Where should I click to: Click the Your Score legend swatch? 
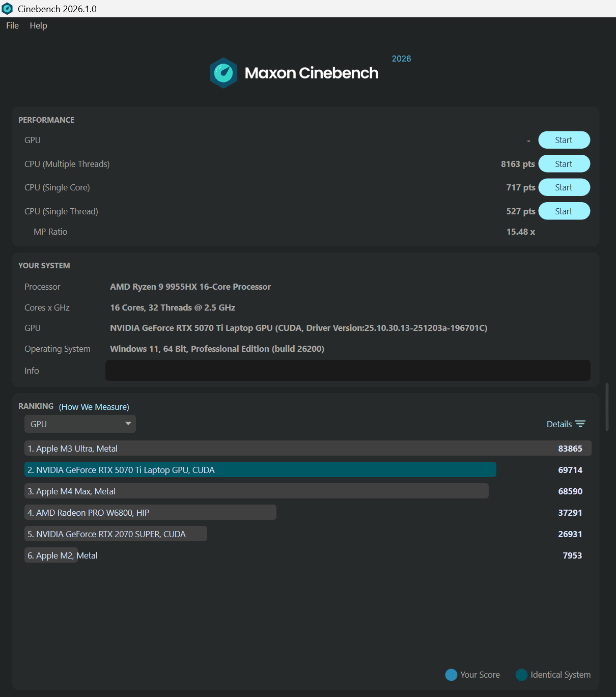click(x=451, y=675)
